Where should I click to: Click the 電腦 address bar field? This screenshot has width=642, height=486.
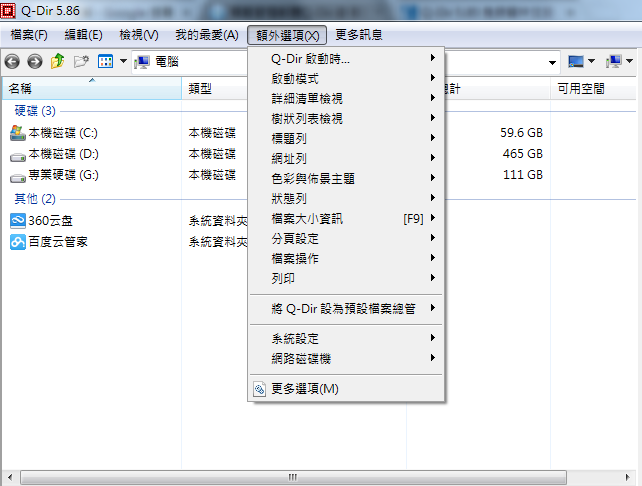pyautogui.click(x=346, y=62)
